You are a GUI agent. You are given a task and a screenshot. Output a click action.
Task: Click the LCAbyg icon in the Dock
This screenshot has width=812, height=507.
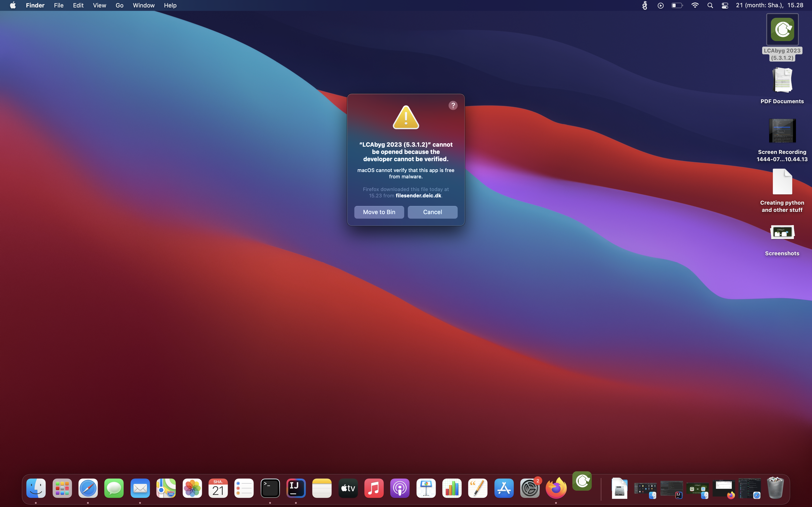(582, 481)
